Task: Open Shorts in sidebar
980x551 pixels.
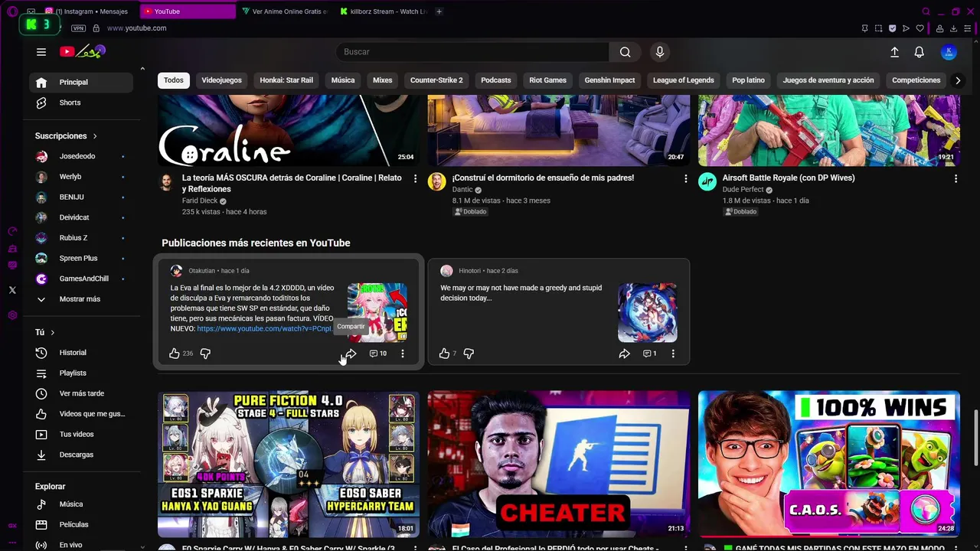Action: [x=80, y=103]
